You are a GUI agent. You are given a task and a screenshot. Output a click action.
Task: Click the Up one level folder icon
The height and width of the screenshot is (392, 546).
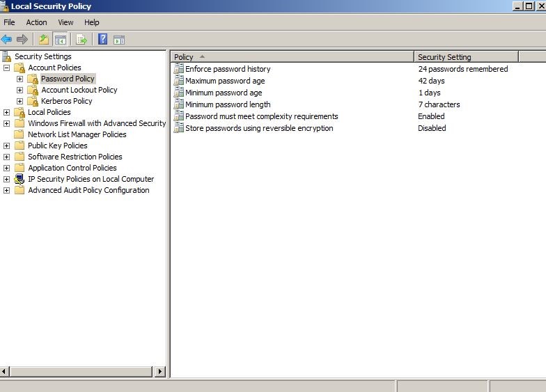point(44,39)
